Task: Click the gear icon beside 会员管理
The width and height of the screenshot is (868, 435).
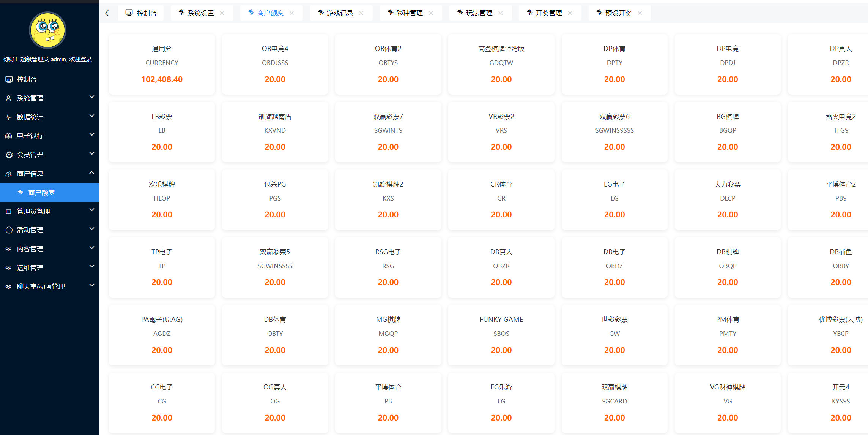Action: tap(8, 154)
